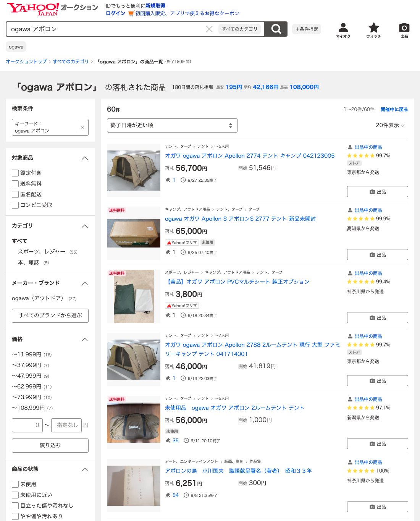Screen dimensions: 420x521
Task: Click the clock icon beside 9/27 22:35終了
Action: click(183, 180)
